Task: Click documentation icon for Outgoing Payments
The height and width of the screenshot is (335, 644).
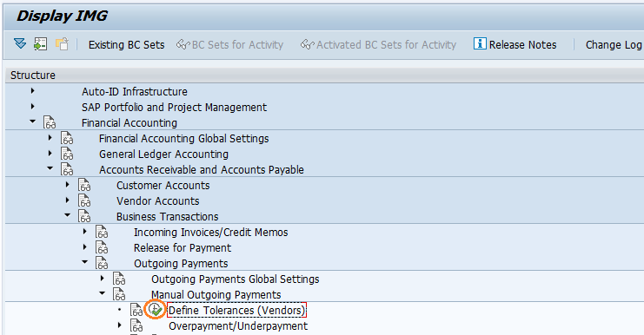Action: tap(102, 263)
